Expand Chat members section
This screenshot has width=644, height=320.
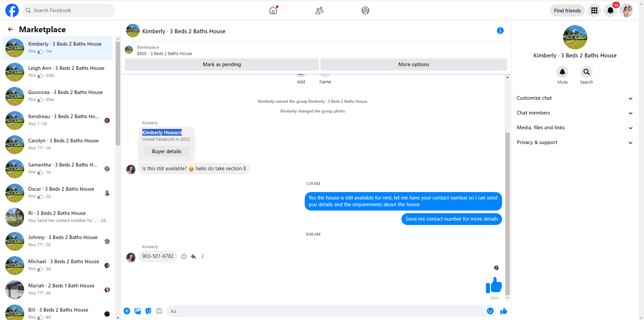[x=575, y=113]
